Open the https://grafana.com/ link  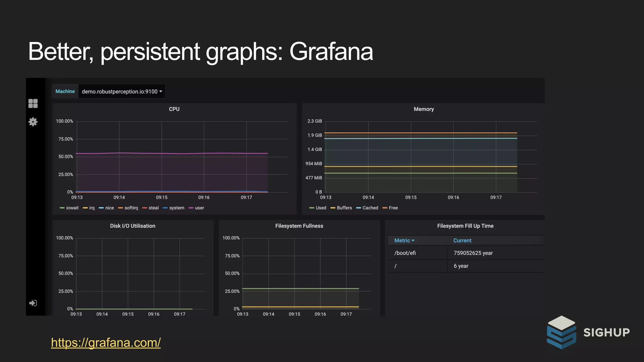(106, 343)
